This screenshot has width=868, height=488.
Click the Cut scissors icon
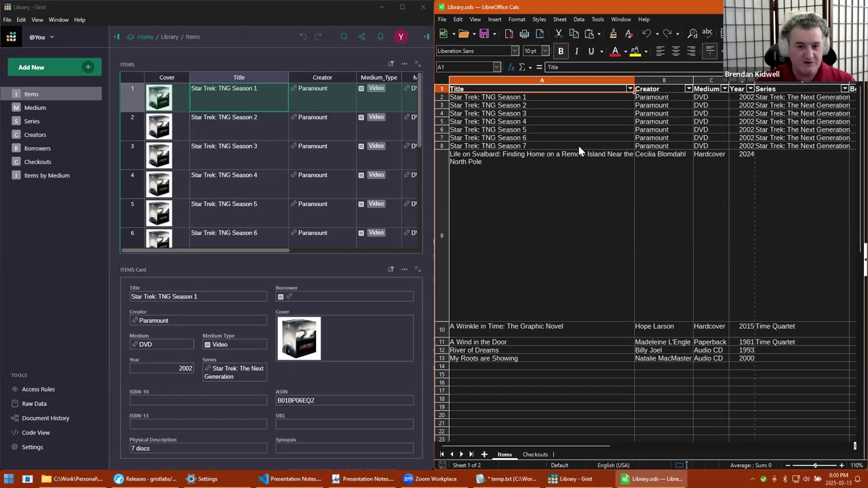(559, 33)
